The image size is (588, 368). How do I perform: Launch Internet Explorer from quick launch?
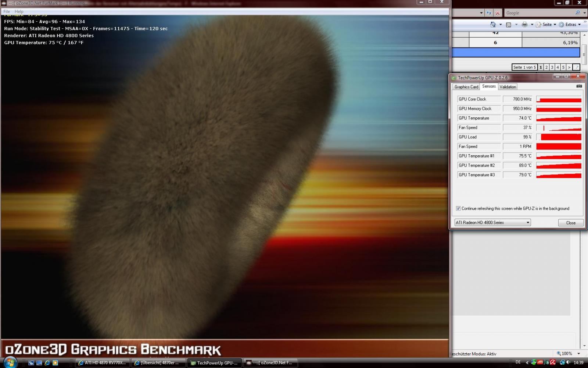coord(47,363)
